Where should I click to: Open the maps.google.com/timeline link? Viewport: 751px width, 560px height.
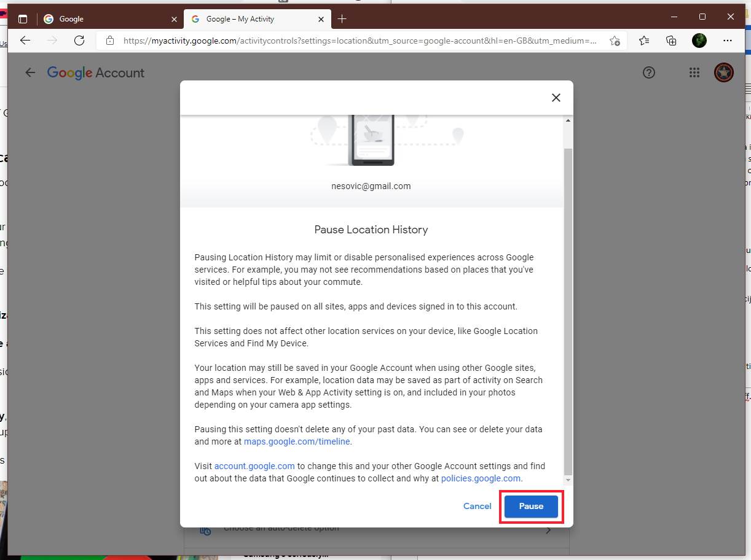pyautogui.click(x=297, y=441)
